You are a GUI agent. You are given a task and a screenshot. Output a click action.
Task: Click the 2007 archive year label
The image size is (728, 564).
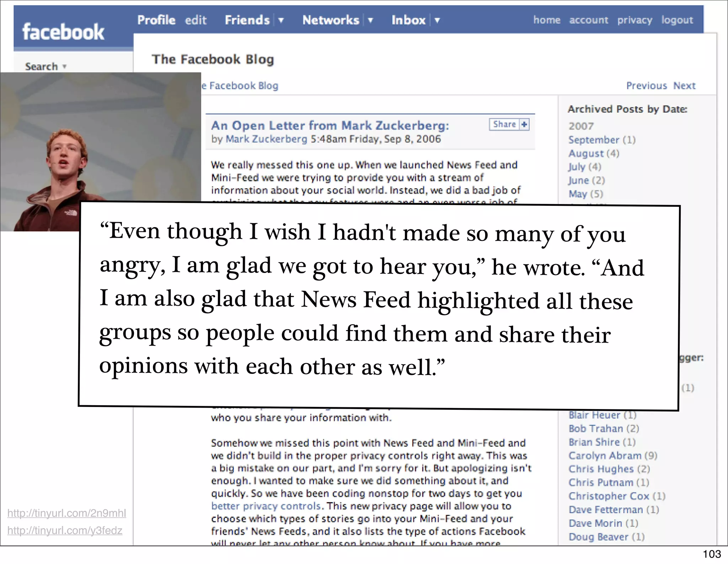(x=581, y=126)
